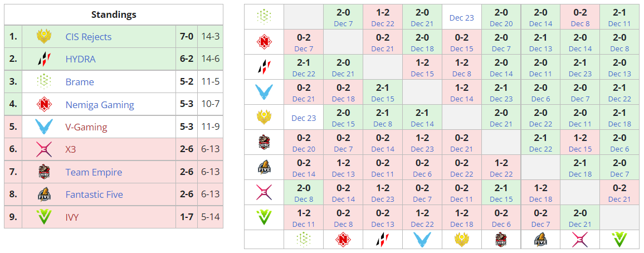Click the Fantastic Five logo in the standings

pyautogui.click(x=44, y=194)
